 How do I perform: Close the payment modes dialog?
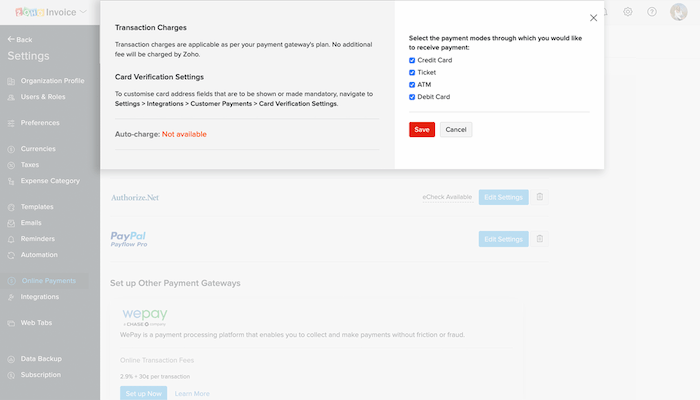click(593, 18)
